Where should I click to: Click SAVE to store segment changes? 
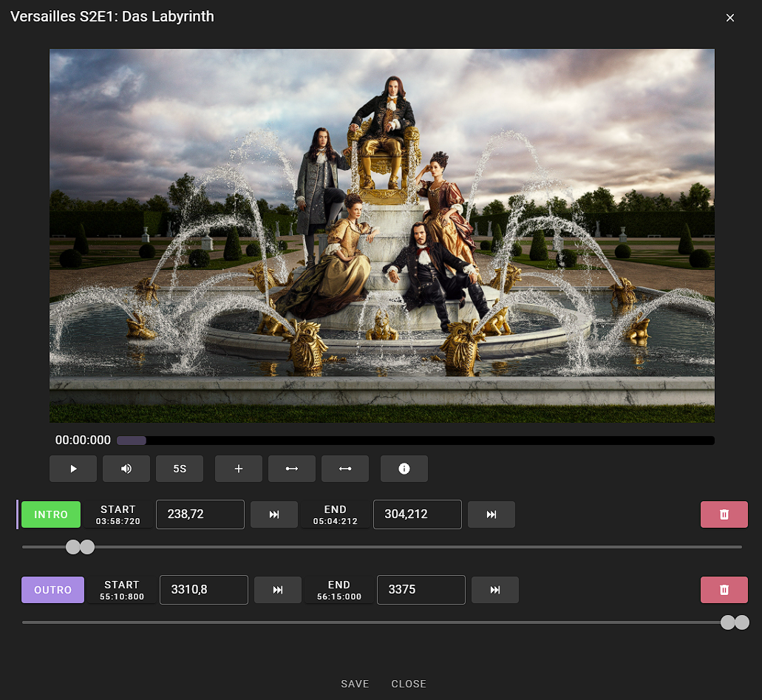(x=355, y=684)
